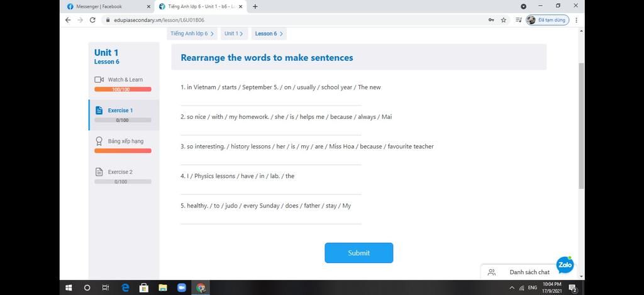Image resolution: width=644 pixels, height=295 pixels.
Task: Click the Exercise 1 0/100 progress bar
Action: [x=123, y=120]
